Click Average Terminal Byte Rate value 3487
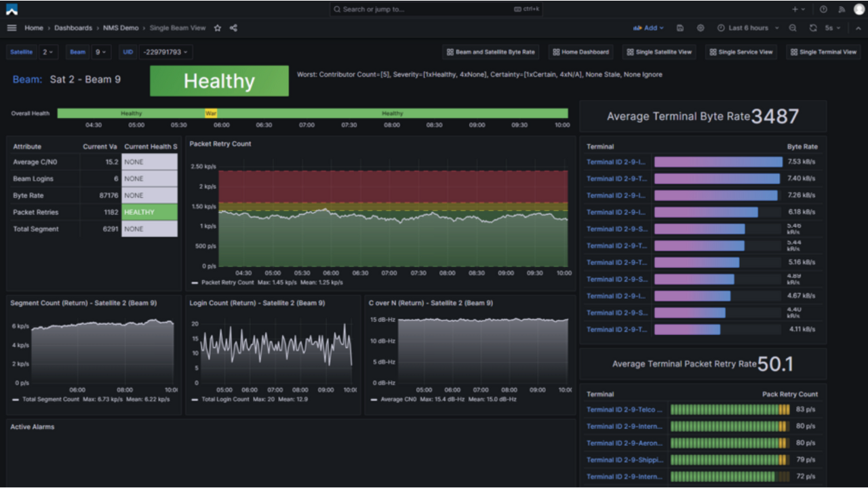The image size is (868, 488). point(775,117)
